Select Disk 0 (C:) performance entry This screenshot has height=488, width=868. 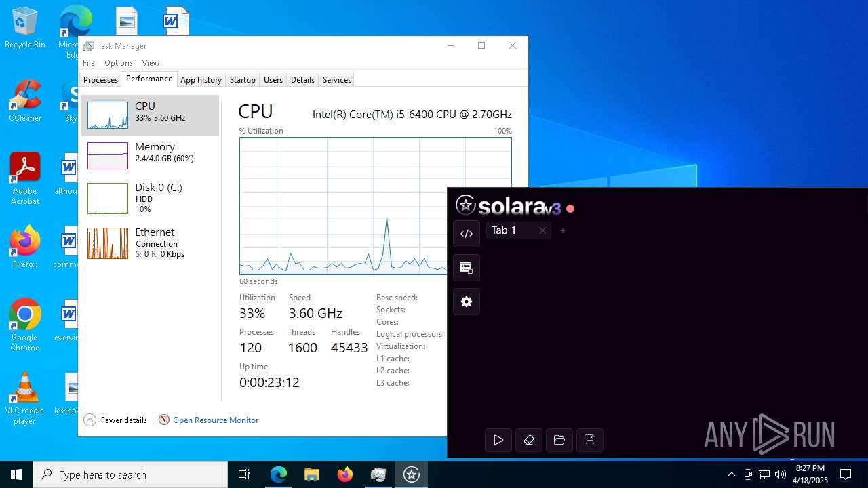coord(150,198)
